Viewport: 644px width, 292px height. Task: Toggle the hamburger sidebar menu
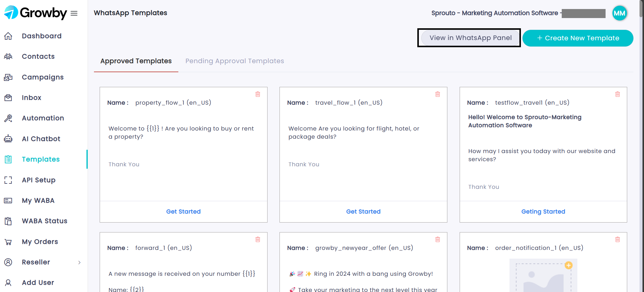coord(74,13)
